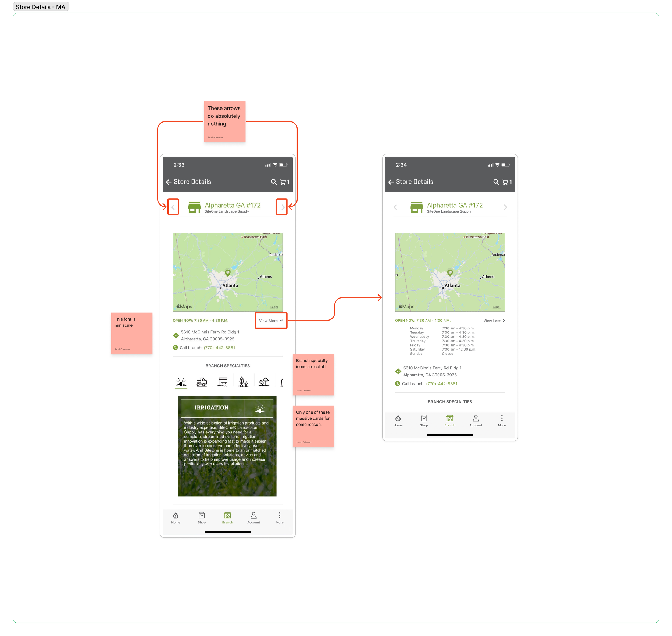Tap search icon in right phone header

(x=496, y=182)
